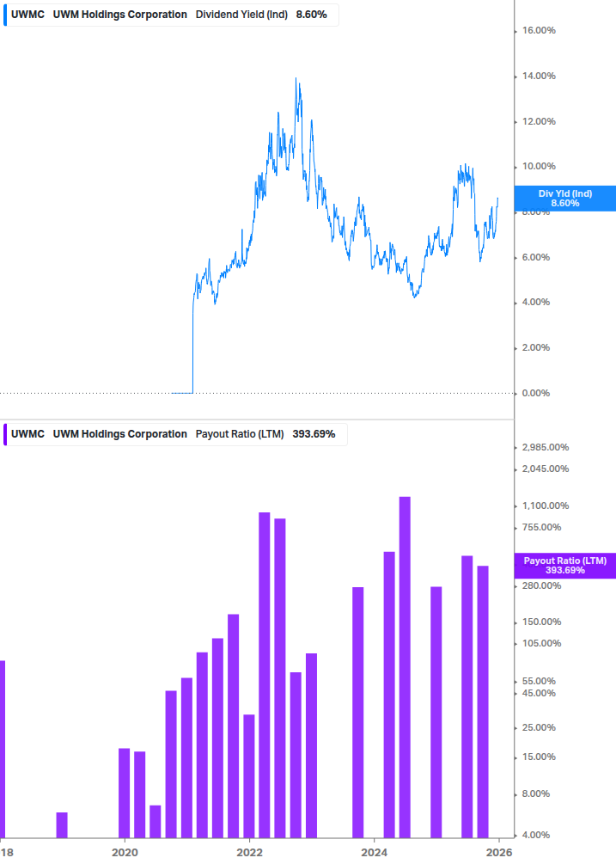Click the 2020 label on the time axis
This screenshot has width=616, height=864.
point(125,853)
